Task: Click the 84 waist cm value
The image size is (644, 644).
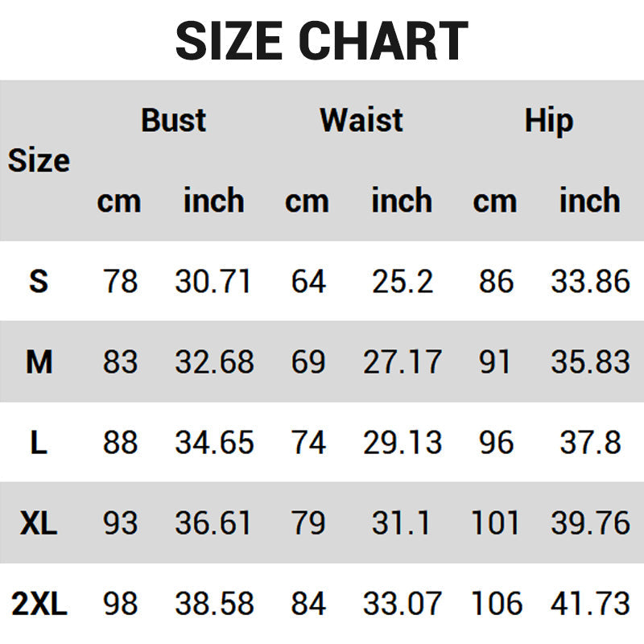Action: coord(308,604)
